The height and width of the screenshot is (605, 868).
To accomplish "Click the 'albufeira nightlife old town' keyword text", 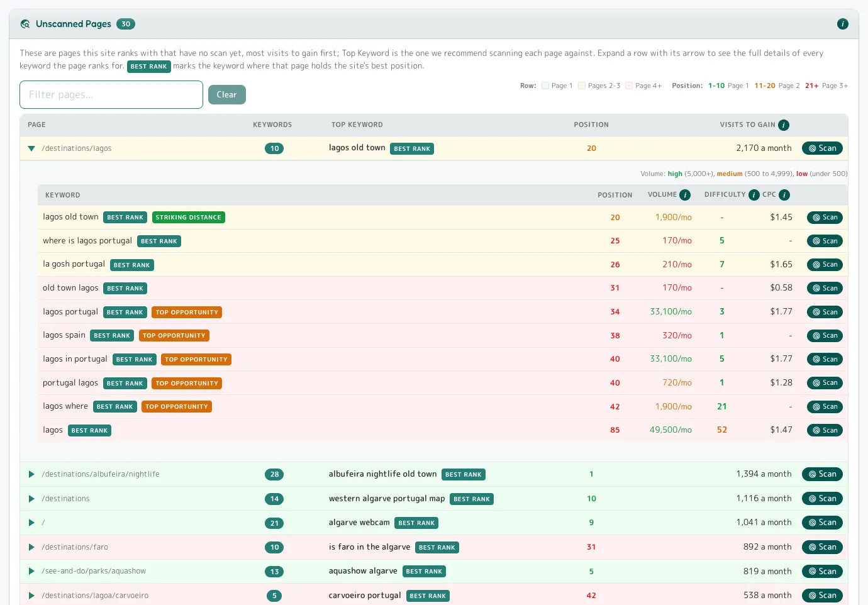I will pyautogui.click(x=382, y=474).
